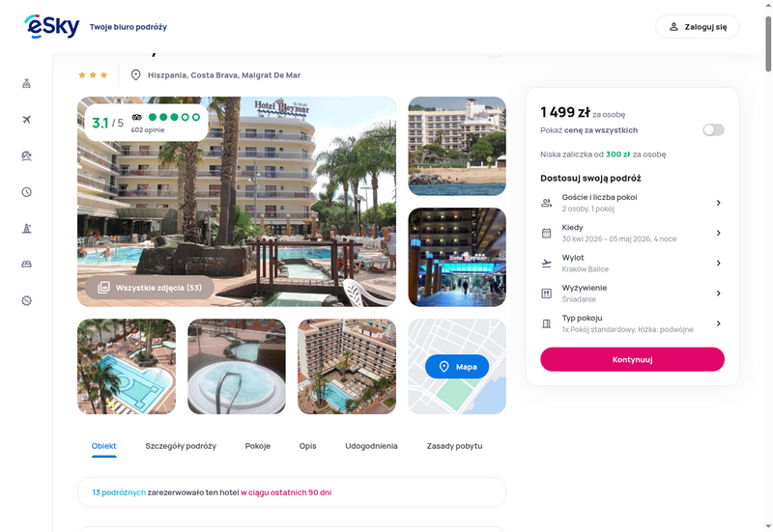This screenshot has width=773, height=532.
Task: Switch to the 'Pokoje' tab
Action: click(x=258, y=446)
